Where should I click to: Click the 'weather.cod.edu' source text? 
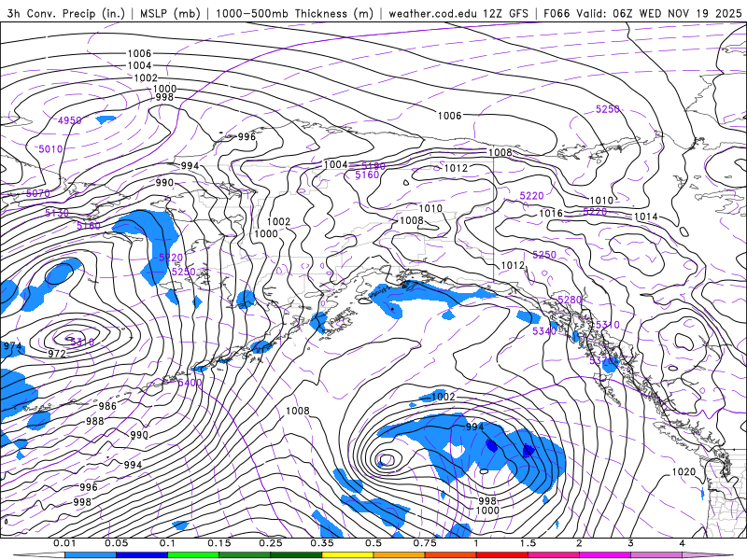pos(432,13)
